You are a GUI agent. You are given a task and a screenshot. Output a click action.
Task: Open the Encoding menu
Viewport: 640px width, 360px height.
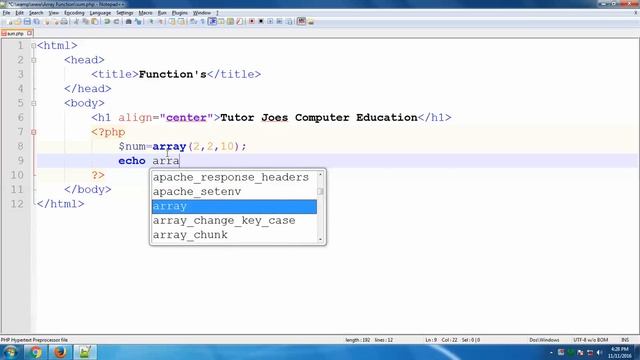point(74,13)
